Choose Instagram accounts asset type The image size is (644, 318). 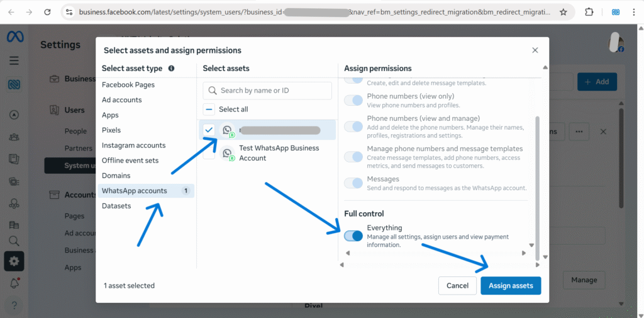tap(134, 145)
